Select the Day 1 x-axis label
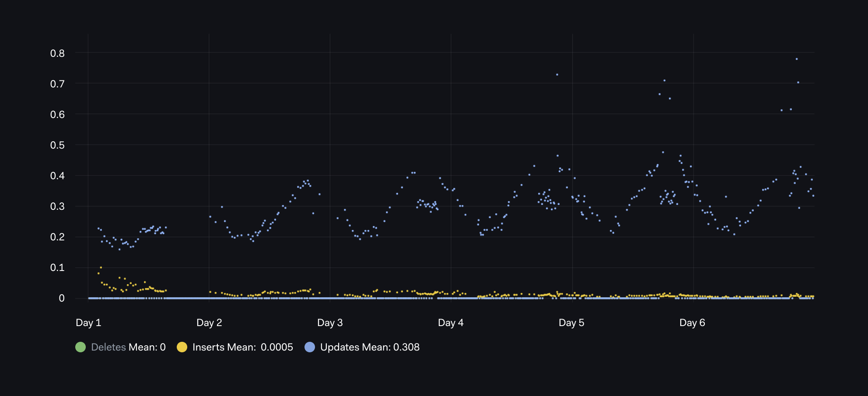868x396 pixels. 88,323
